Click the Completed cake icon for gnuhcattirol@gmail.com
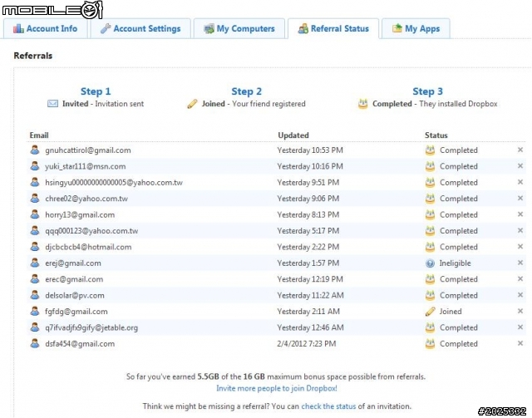Screen dimensions: 532x418 click(430, 150)
